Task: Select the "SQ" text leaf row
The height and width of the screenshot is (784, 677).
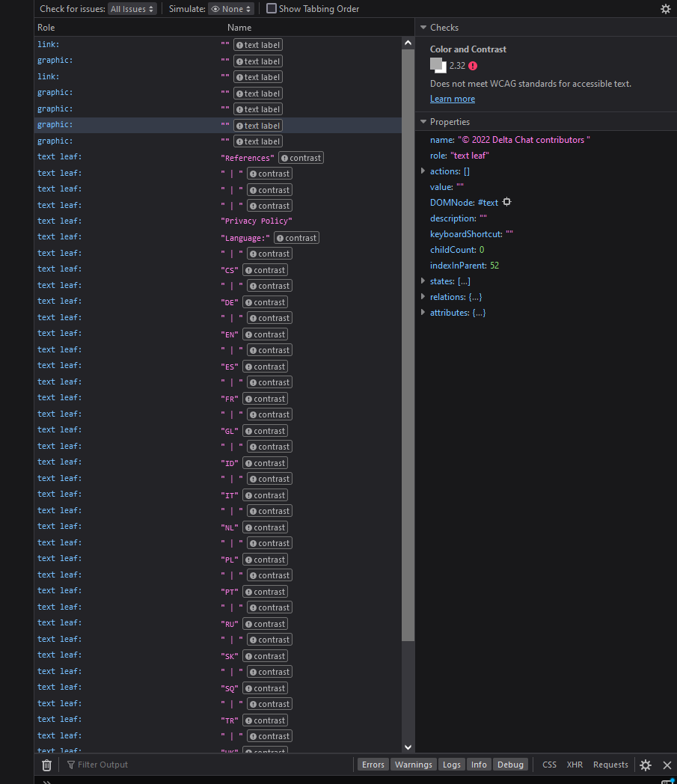Action: (x=218, y=687)
